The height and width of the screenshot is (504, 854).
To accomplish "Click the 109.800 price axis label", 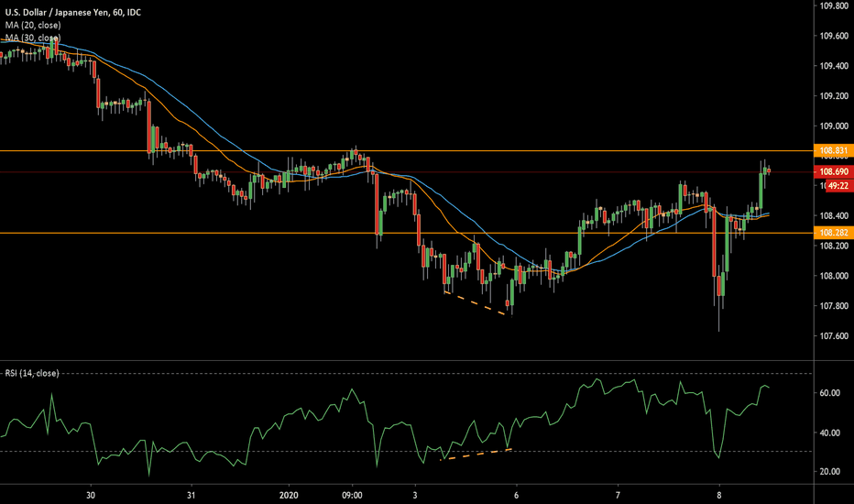I will [x=834, y=6].
